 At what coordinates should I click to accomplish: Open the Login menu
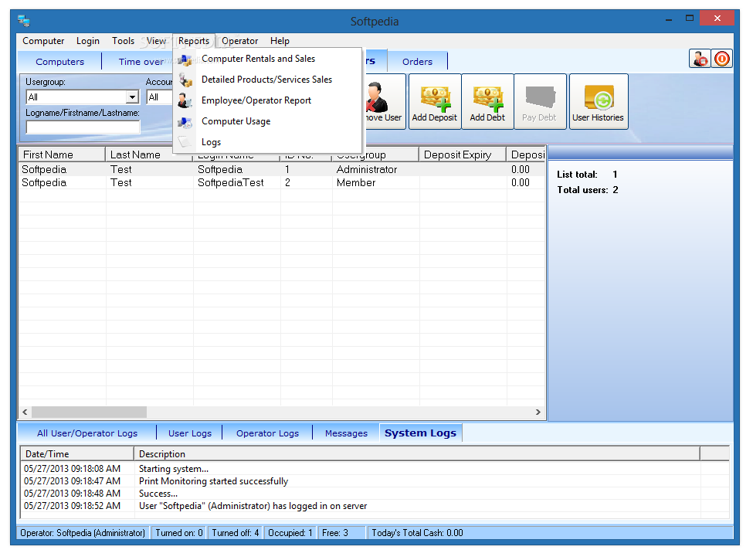point(88,41)
